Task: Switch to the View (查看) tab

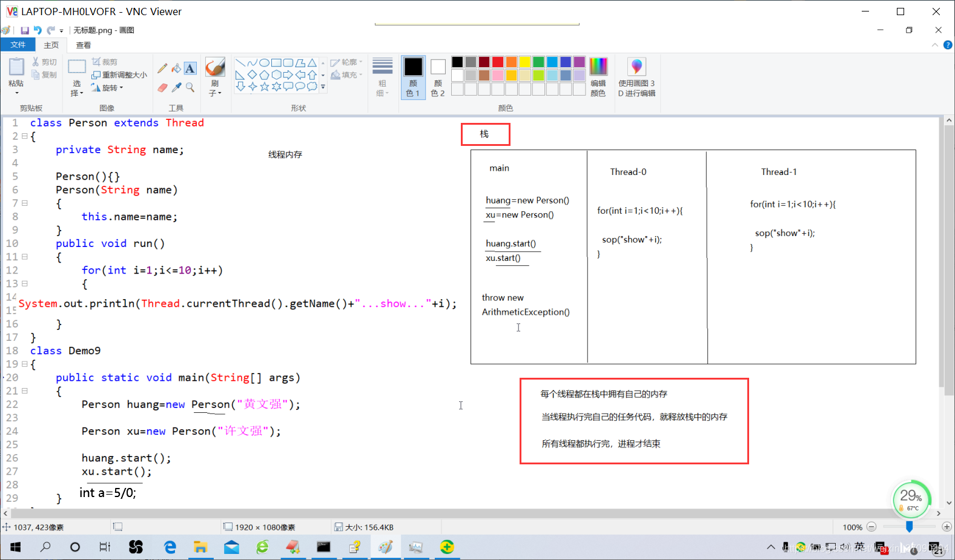Action: pos(84,45)
